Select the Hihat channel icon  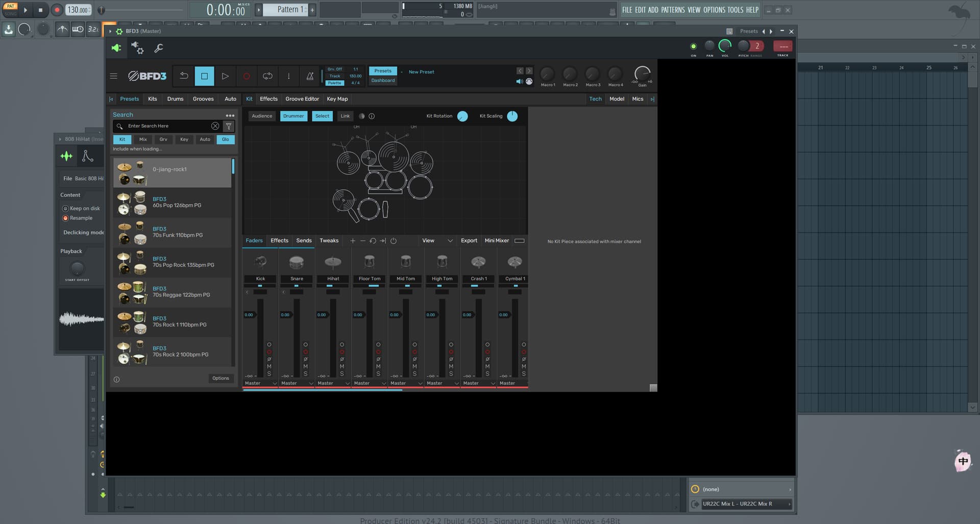click(x=333, y=262)
